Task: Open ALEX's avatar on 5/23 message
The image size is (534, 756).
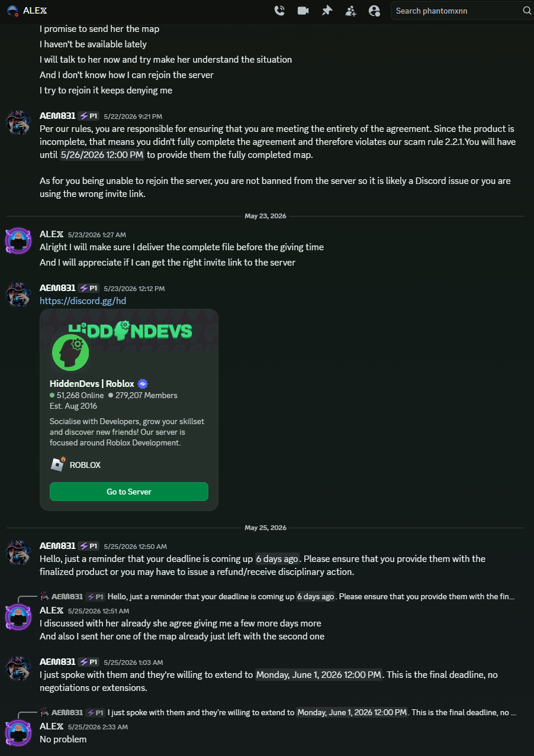Action: click(18, 241)
